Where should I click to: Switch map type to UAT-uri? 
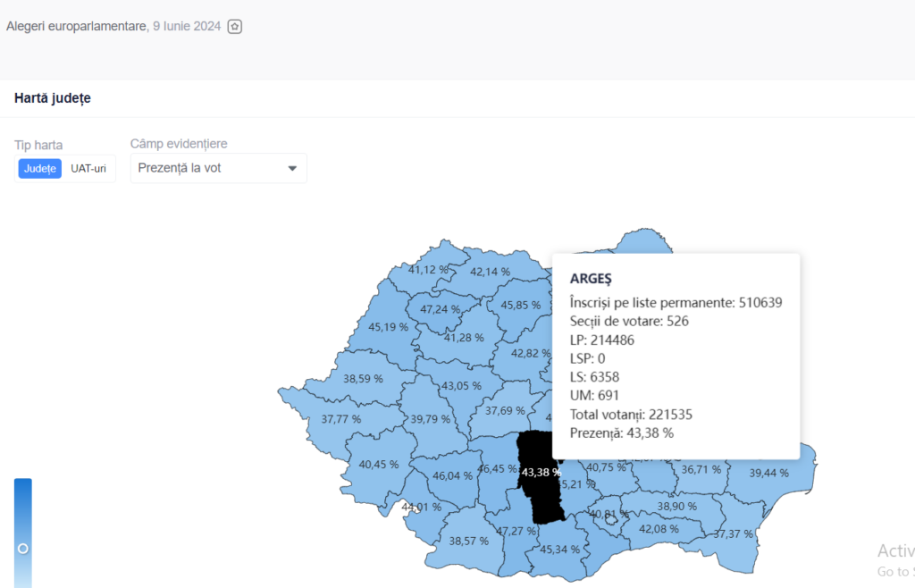pyautogui.click(x=88, y=169)
